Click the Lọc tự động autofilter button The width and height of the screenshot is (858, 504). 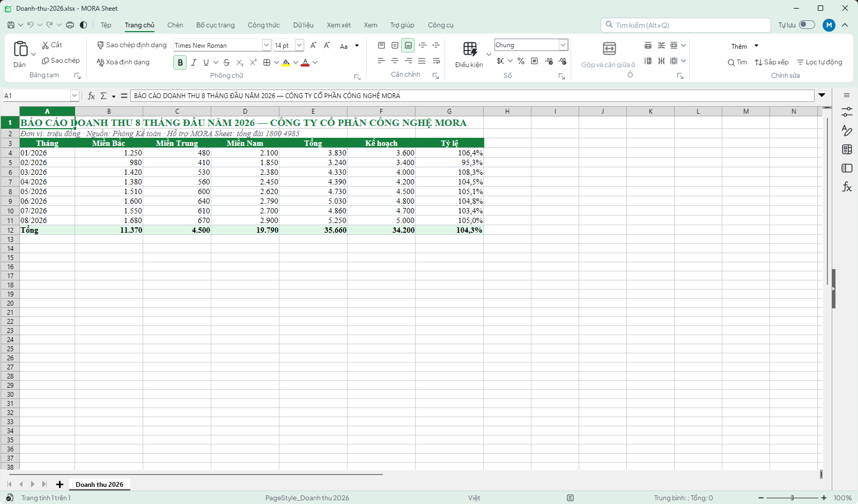819,62
